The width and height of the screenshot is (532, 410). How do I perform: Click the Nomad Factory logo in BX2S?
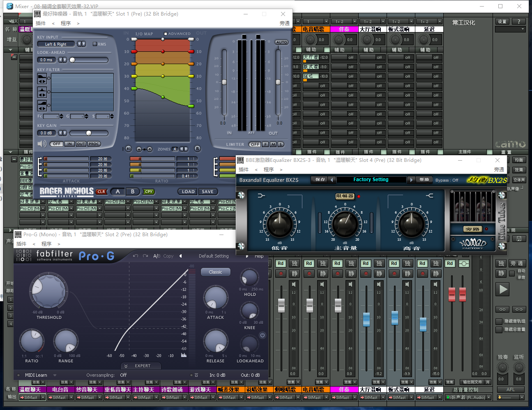473,243
